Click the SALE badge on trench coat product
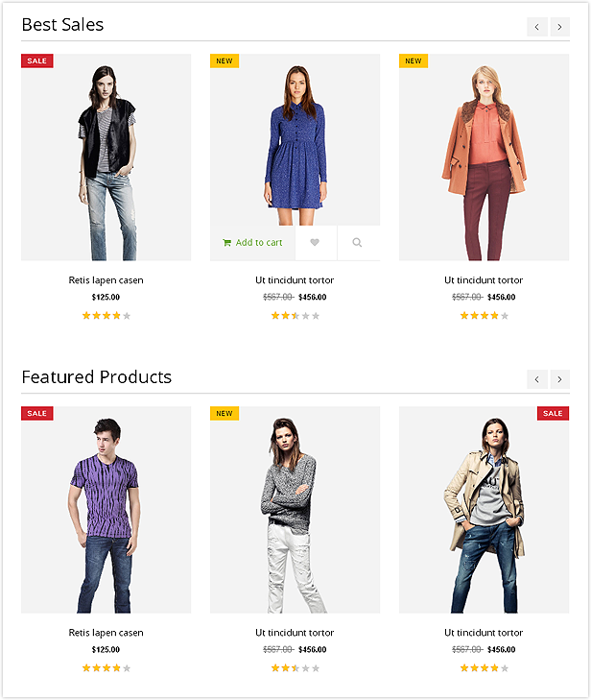Viewport: 591px width, 700px height. coord(553,414)
